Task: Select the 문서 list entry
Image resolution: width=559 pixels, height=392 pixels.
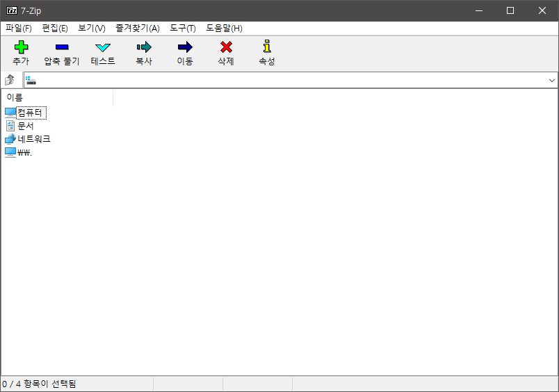Action: tap(26, 126)
